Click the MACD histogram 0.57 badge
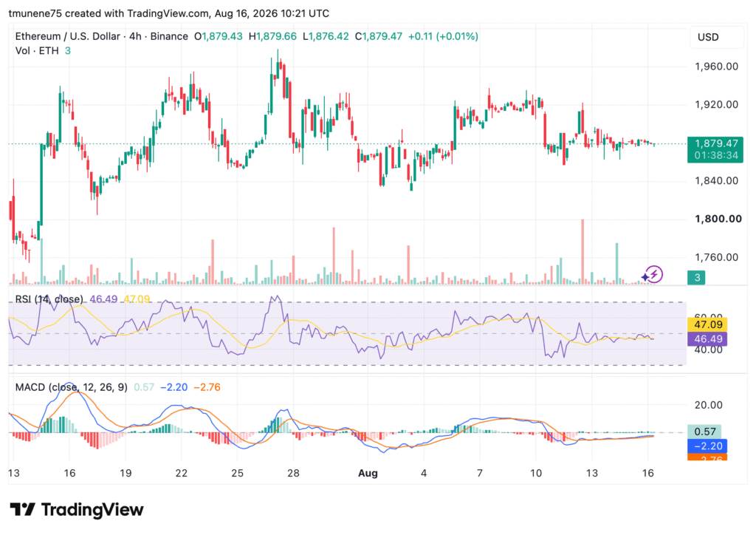Viewport: 756px width, 535px height. [704, 432]
